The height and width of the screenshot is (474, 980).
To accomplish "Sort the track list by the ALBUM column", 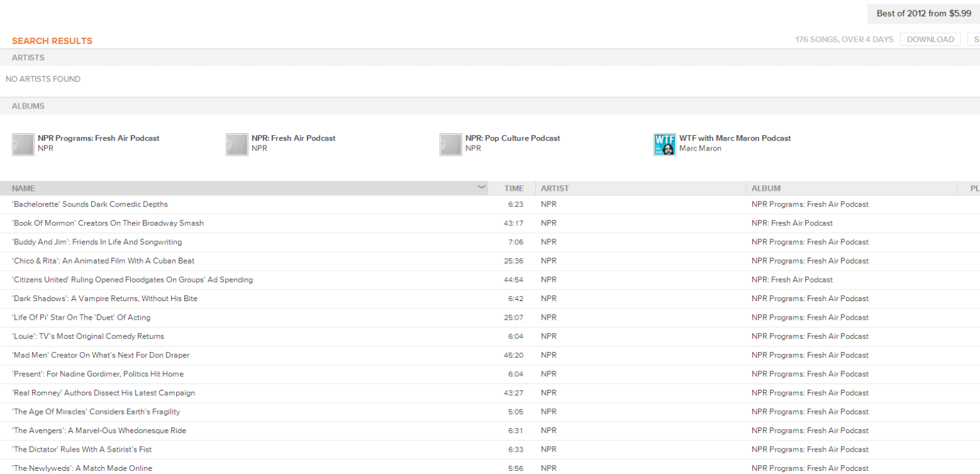I will tap(766, 188).
